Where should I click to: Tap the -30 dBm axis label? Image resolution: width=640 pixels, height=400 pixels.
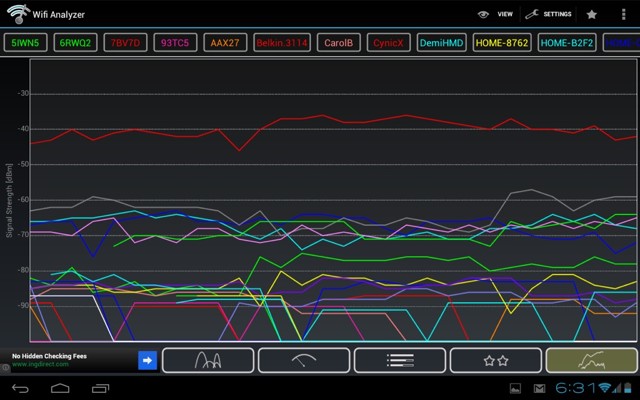point(23,93)
